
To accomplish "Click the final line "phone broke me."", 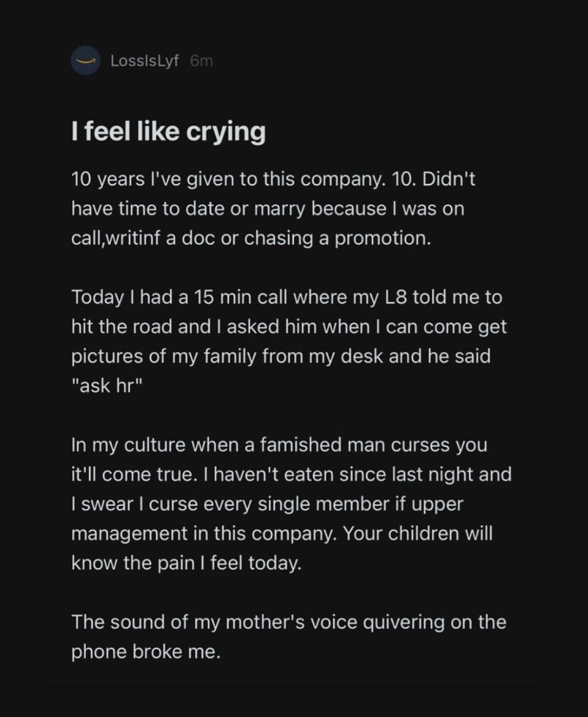I will (x=146, y=651).
